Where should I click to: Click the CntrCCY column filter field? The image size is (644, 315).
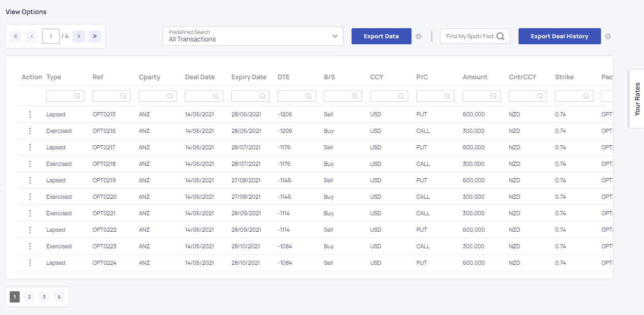tap(528, 96)
